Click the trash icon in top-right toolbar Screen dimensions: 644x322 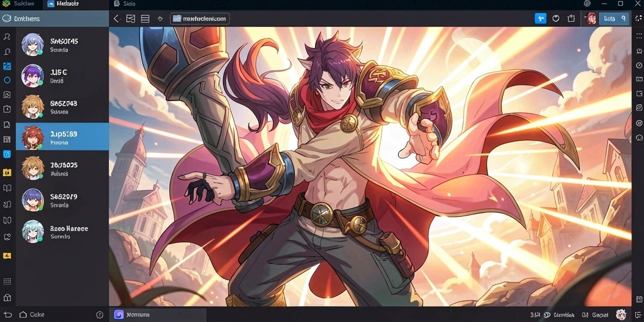click(x=571, y=18)
